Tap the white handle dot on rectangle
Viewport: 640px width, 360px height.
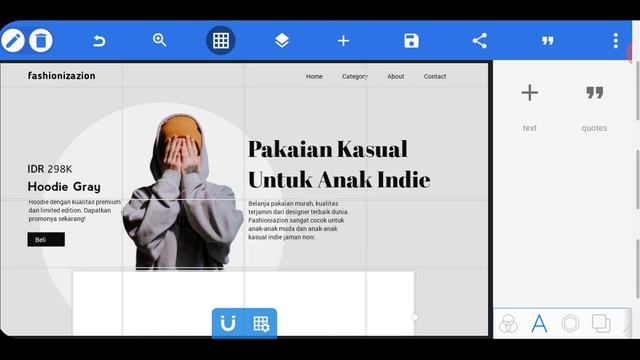415,317
